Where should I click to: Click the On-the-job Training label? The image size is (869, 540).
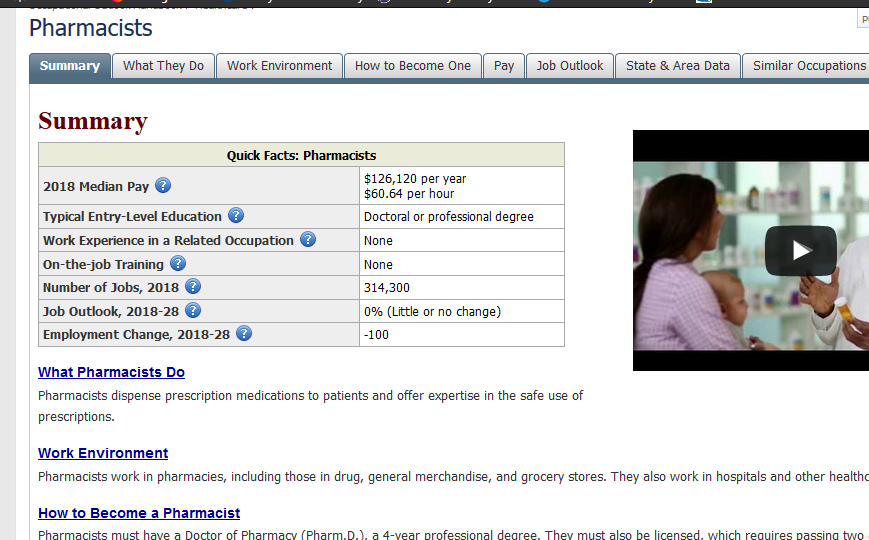(104, 264)
